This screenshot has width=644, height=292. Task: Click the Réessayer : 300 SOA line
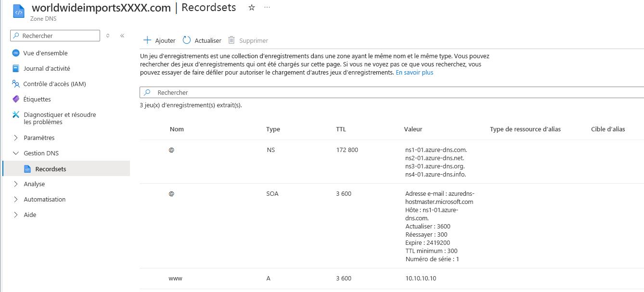426,234
